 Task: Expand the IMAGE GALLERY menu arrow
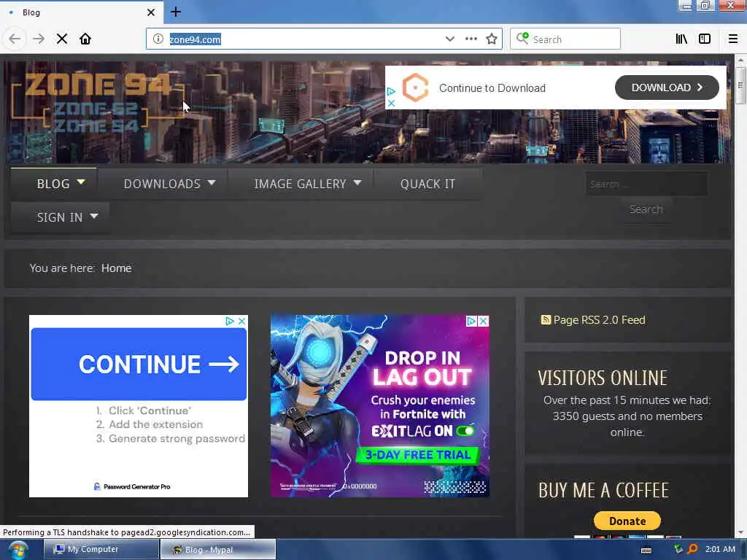(357, 183)
